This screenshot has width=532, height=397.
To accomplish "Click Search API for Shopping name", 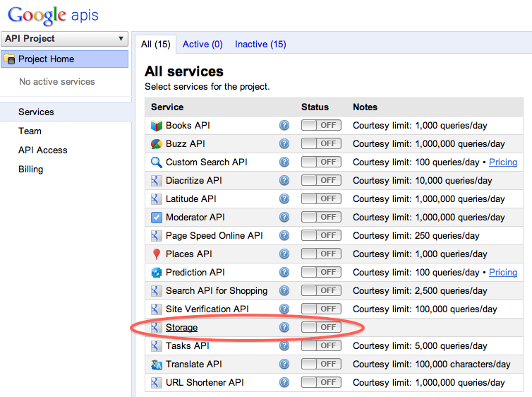I will click(x=217, y=291).
